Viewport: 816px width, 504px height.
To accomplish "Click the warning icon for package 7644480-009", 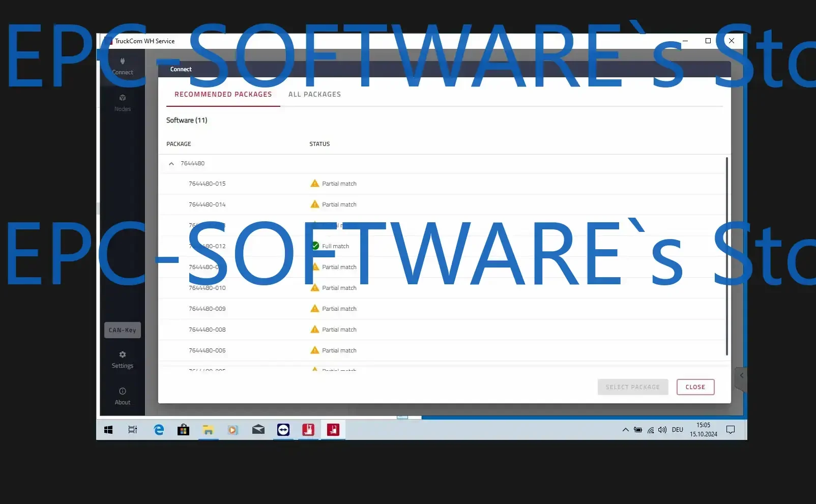I will click(315, 309).
